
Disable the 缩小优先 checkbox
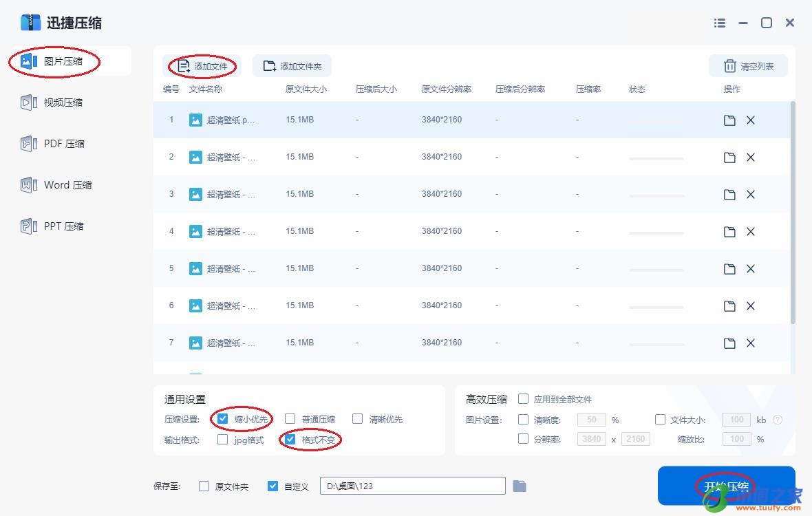[x=222, y=418]
